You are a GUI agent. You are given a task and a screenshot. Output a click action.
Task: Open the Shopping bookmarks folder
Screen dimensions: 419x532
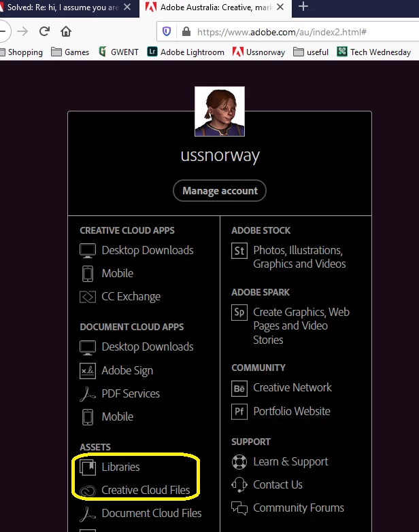point(22,52)
